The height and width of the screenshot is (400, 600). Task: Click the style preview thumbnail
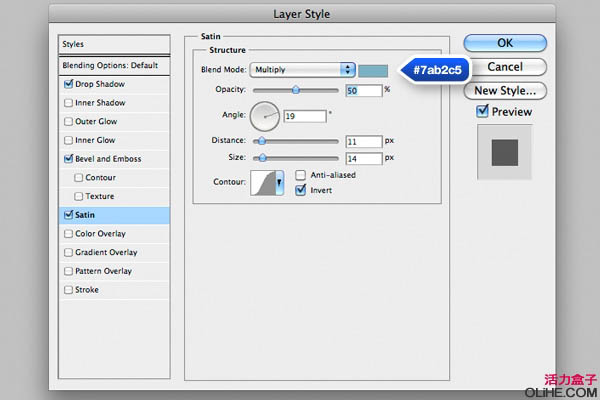pyautogui.click(x=505, y=152)
